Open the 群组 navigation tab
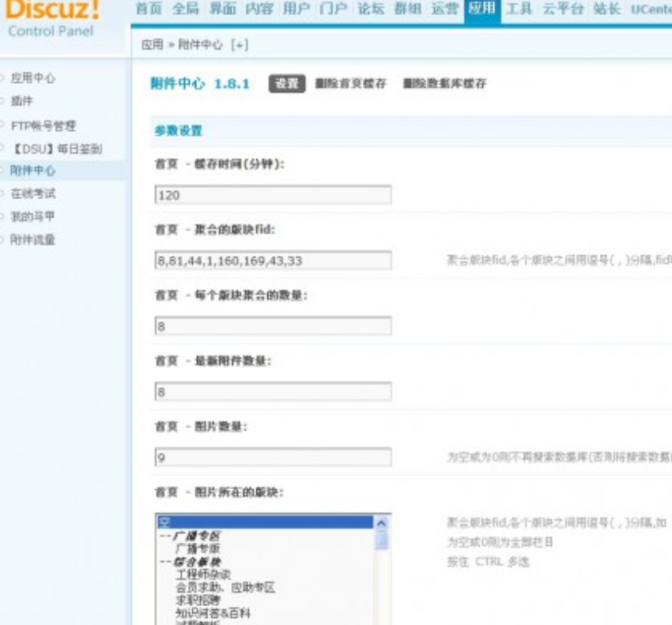672x625 pixels. coord(408,9)
